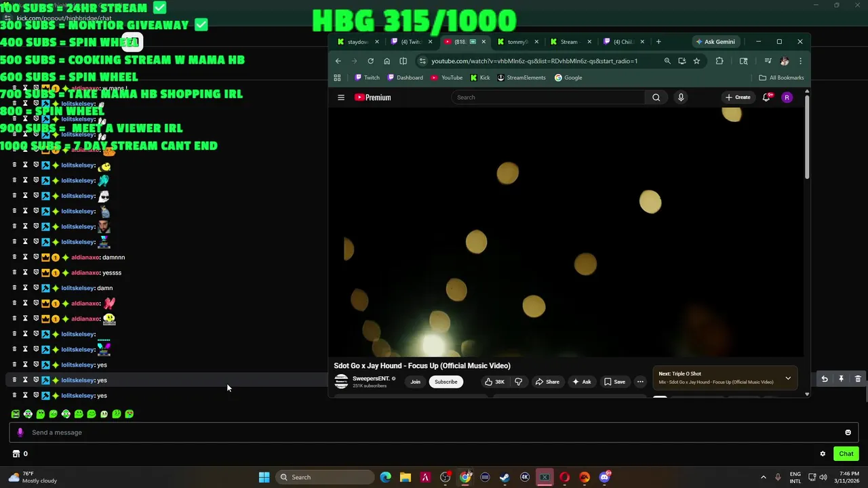The height and width of the screenshot is (488, 868).
Task: Click the YouTube Create button
Action: click(x=738, y=98)
